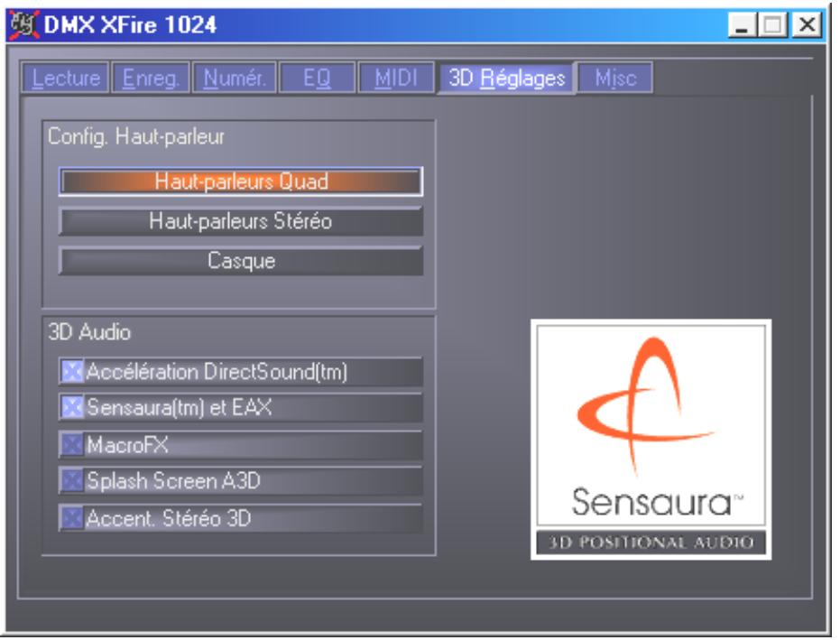Open the Enreg. tab
The height and width of the screenshot is (640, 840).
click(x=151, y=79)
